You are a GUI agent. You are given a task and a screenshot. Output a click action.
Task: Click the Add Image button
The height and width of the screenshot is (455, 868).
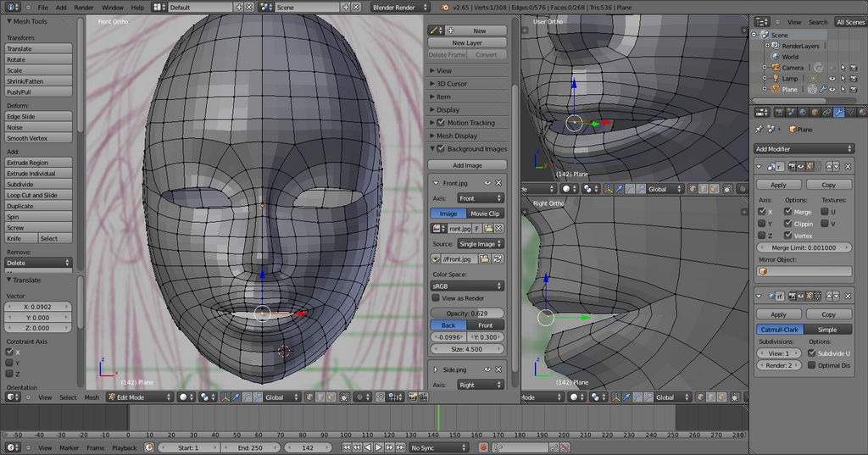467,165
